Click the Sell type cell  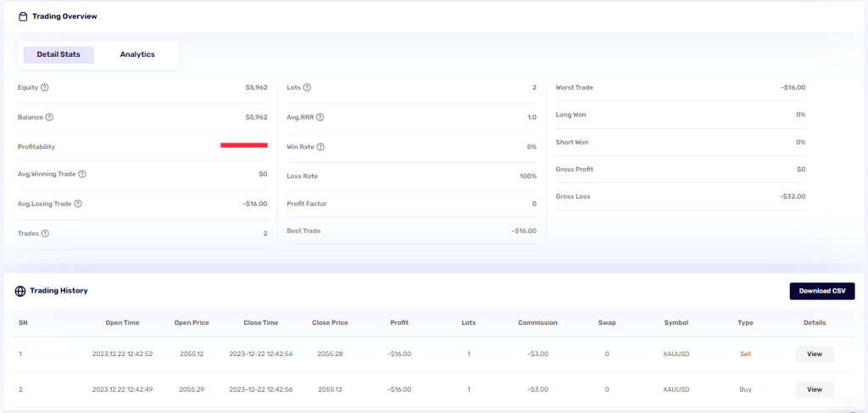(x=745, y=354)
